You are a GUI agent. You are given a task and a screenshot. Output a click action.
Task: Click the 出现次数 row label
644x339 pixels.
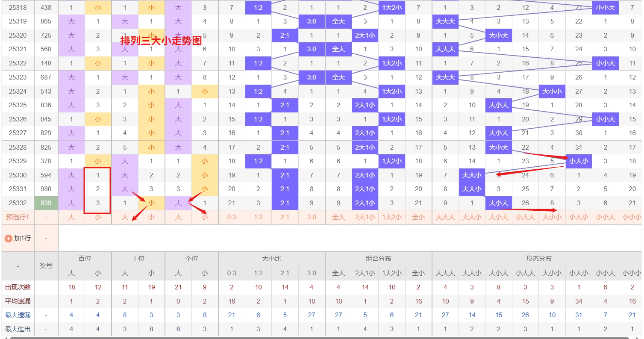[x=18, y=287]
